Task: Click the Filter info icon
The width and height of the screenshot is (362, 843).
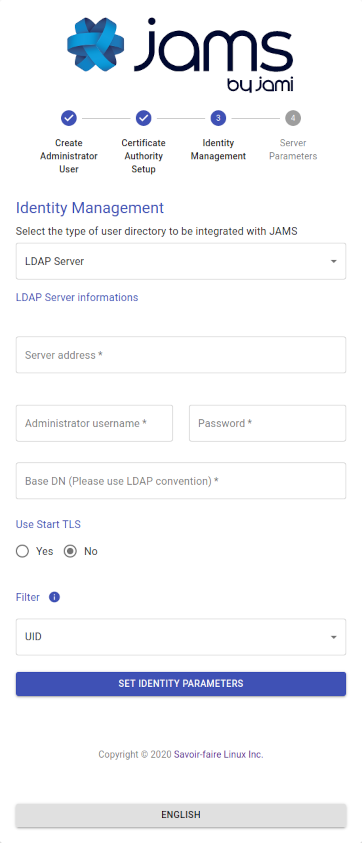Action: [x=54, y=597]
